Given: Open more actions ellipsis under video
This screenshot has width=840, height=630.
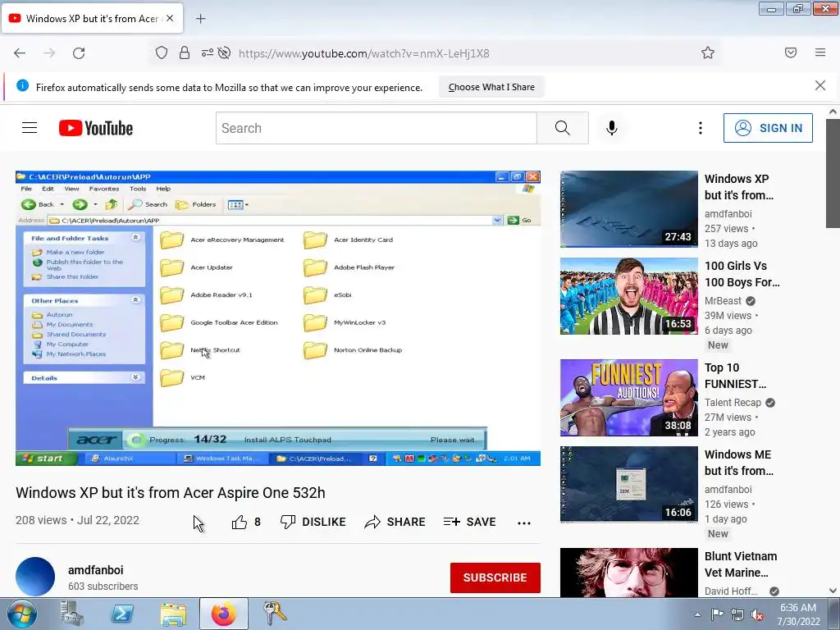Looking at the screenshot, I should [x=524, y=523].
